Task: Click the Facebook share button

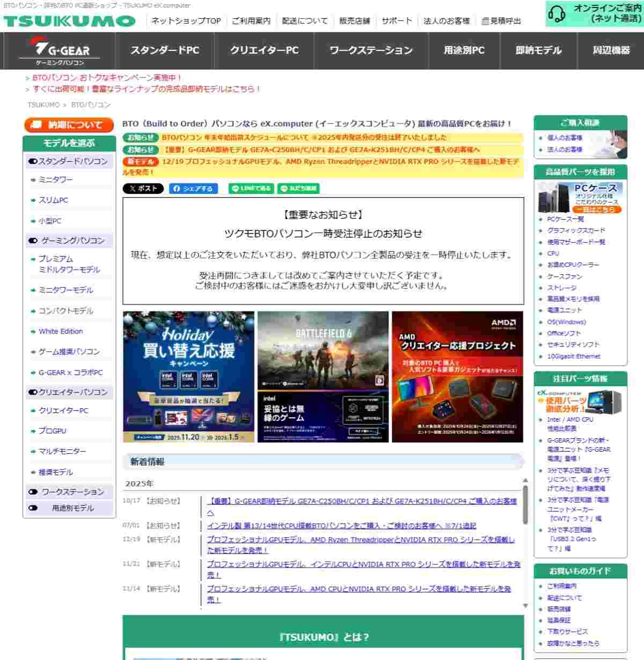Action: click(193, 188)
